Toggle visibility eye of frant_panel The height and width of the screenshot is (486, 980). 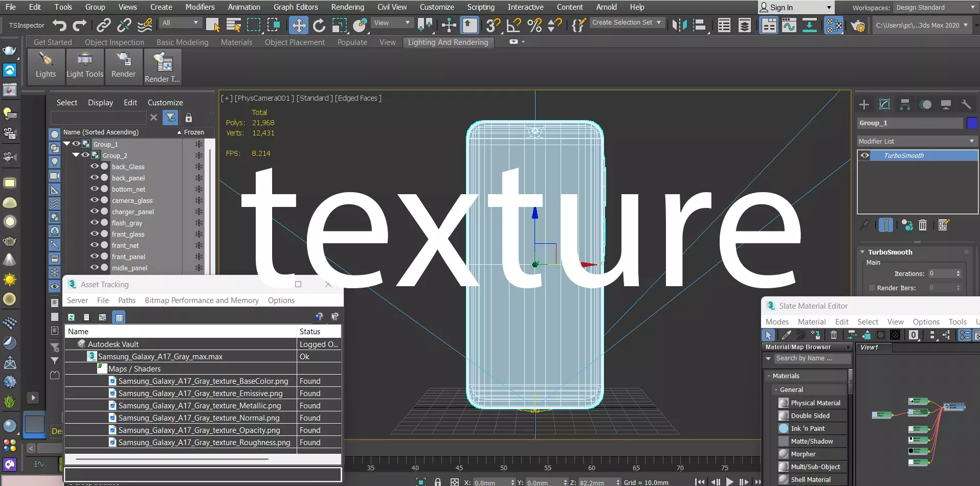coord(95,256)
